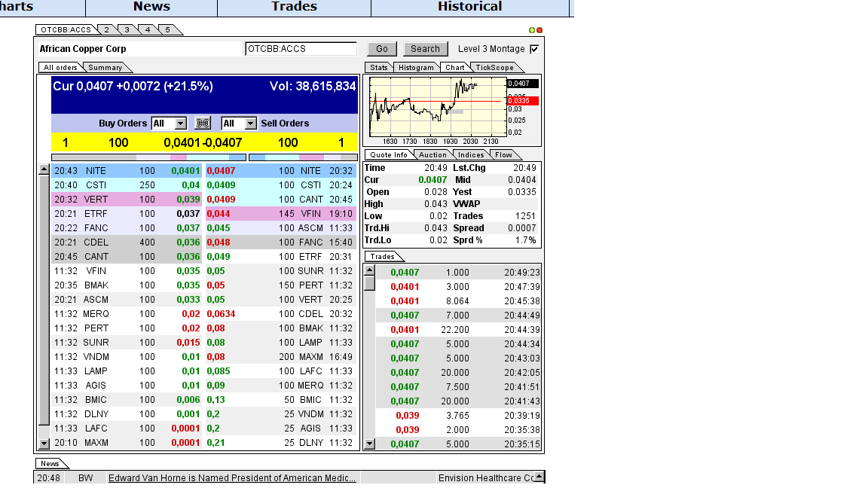This screenshot has width=868, height=488.
Task: Click the 22.200 trade at 20:44:39
Action: 458,329
